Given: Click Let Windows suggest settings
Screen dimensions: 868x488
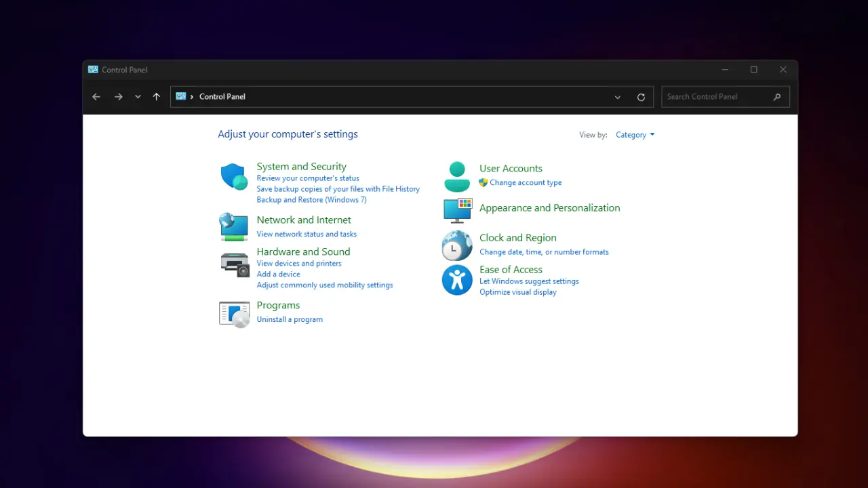Looking at the screenshot, I should pyautogui.click(x=529, y=281).
